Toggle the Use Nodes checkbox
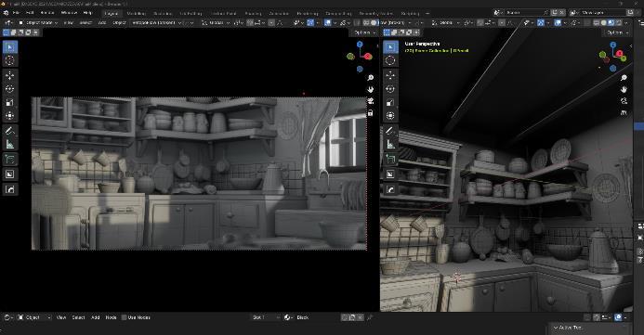This screenshot has width=644, height=335. [124, 317]
